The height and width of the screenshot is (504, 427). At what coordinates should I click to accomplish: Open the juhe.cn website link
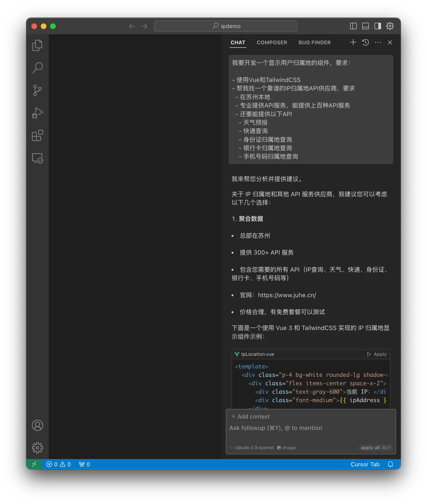point(287,295)
